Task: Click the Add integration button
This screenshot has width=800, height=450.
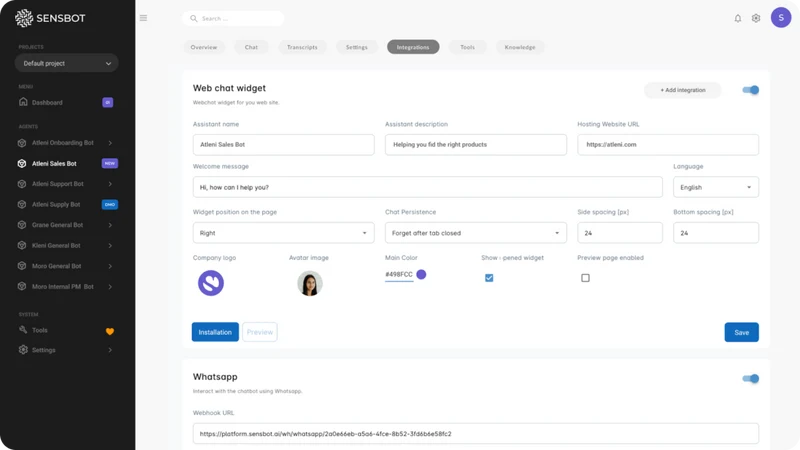Action: (683, 90)
